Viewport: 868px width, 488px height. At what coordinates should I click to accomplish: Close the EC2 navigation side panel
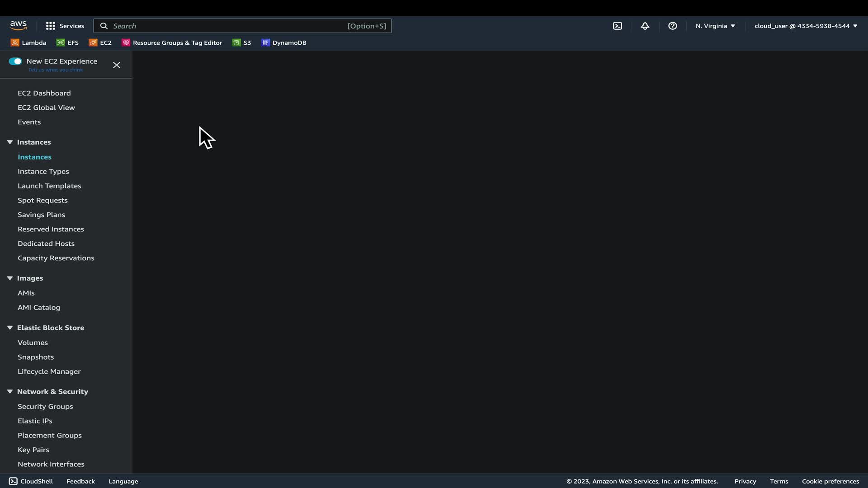[117, 65]
